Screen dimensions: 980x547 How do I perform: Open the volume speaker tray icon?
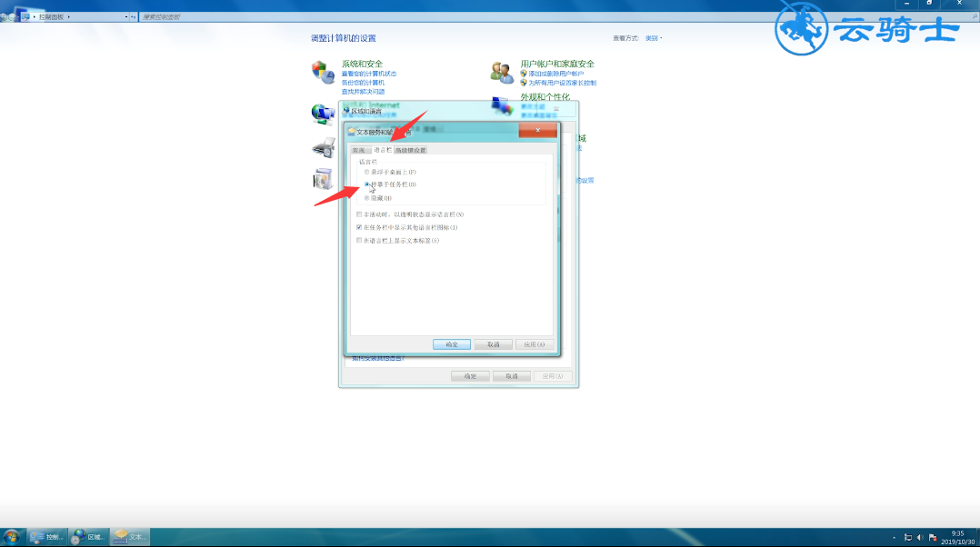(x=920, y=538)
